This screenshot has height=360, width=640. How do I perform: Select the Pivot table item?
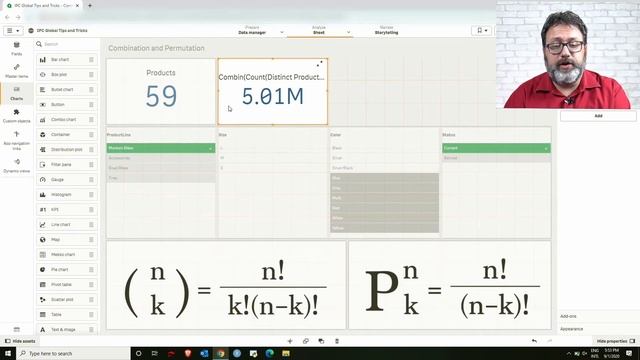click(67, 284)
